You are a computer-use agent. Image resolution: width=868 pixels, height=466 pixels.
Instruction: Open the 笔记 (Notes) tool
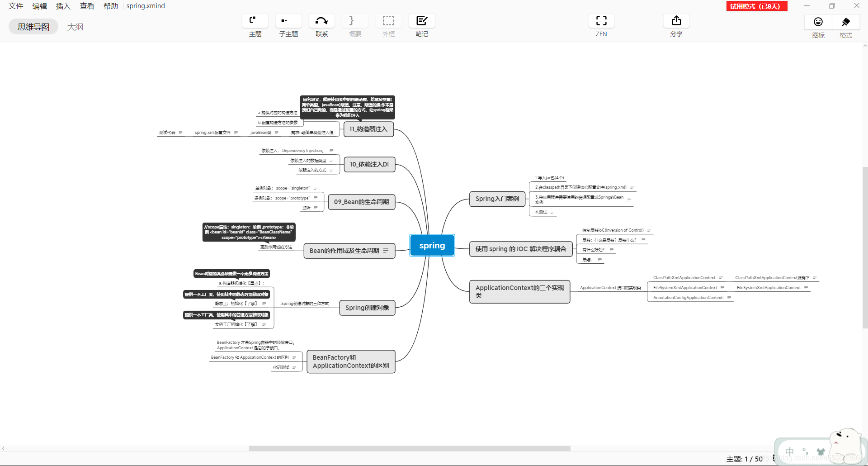tap(422, 21)
